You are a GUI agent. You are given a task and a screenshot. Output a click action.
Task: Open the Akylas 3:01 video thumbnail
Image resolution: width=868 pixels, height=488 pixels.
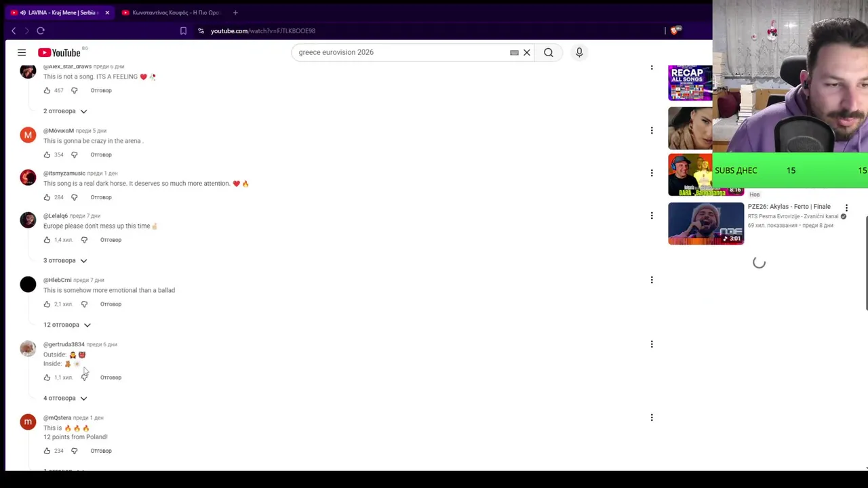click(706, 224)
